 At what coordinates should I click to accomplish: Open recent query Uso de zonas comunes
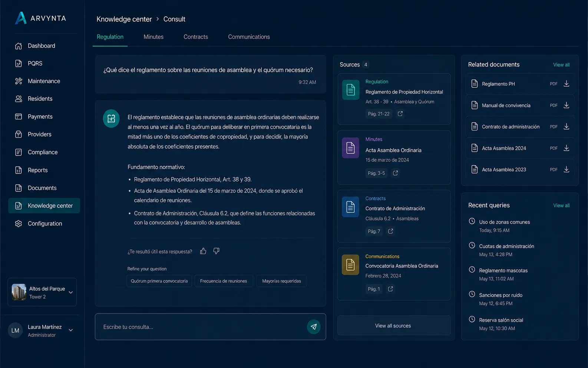pyautogui.click(x=504, y=226)
